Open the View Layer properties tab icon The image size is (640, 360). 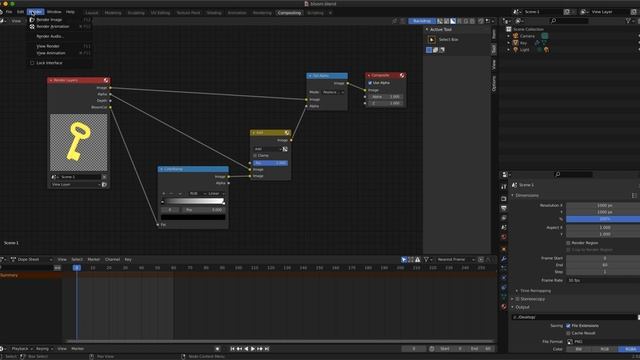tap(504, 218)
